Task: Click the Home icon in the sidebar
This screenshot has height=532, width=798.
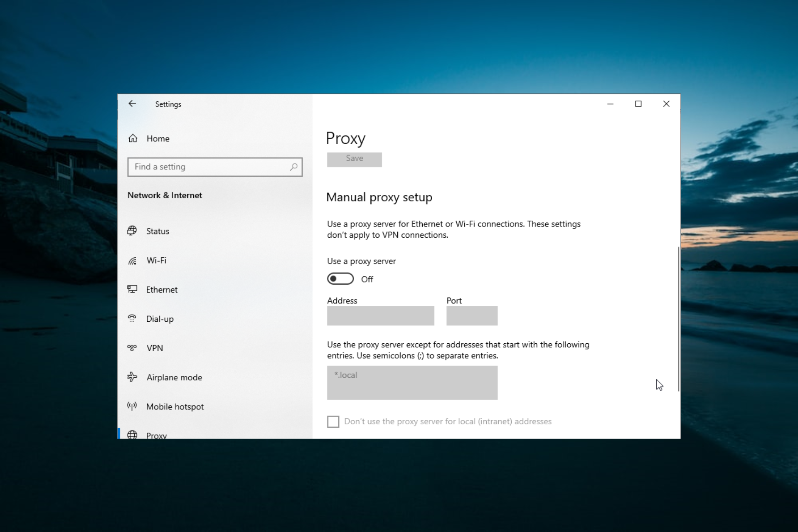Action: coord(133,138)
